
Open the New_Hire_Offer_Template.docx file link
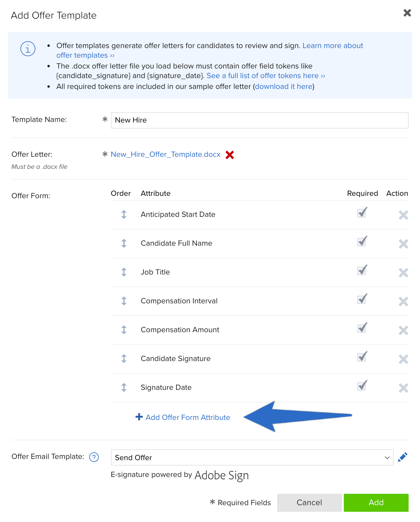(166, 154)
